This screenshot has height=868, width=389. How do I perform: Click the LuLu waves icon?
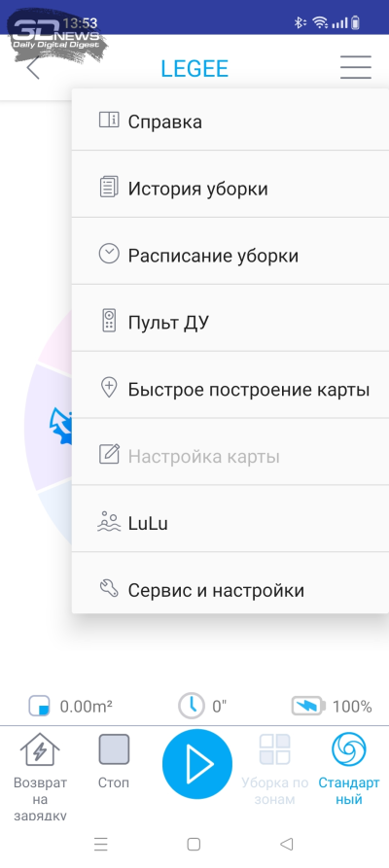(109, 523)
